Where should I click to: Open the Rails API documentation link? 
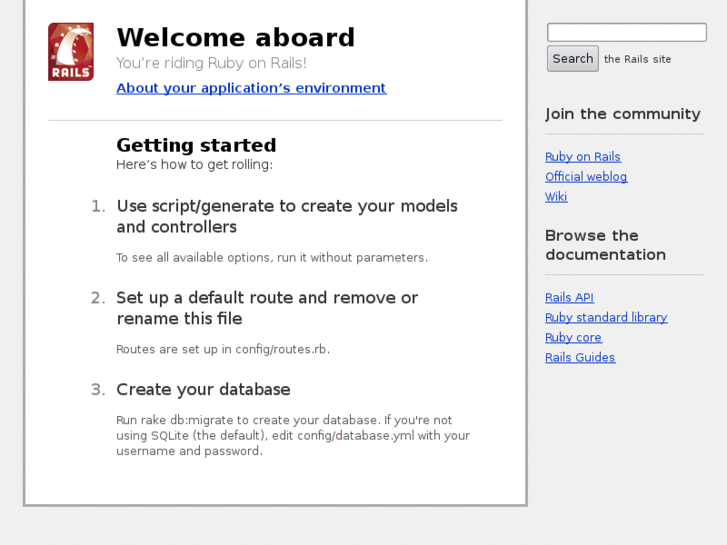coord(569,298)
